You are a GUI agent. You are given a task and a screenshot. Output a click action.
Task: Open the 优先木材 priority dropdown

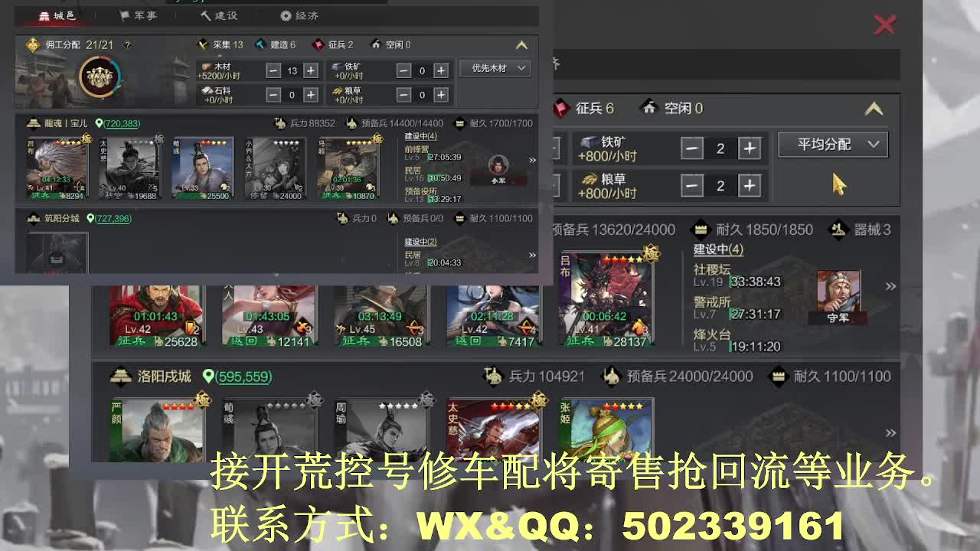tap(495, 68)
